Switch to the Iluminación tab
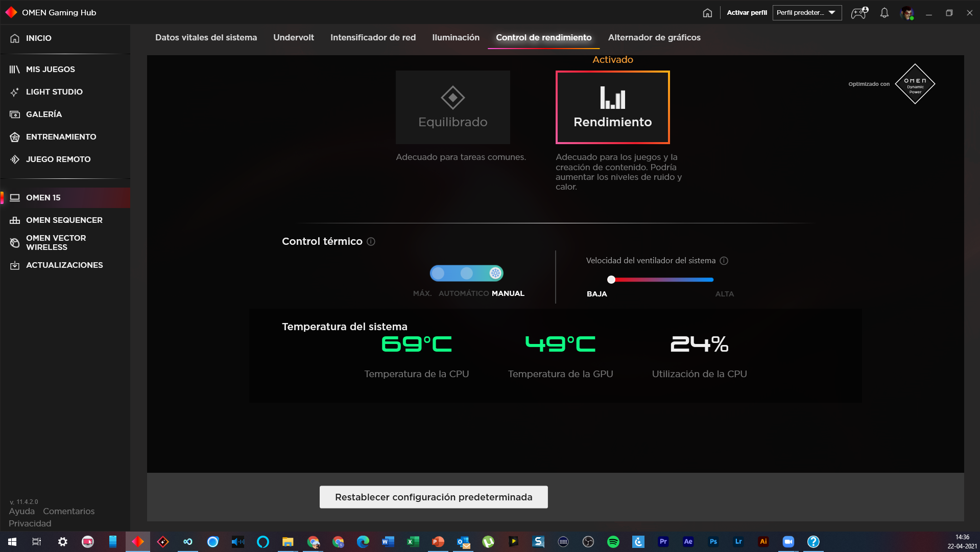Screen dimensions: 980x552 pyautogui.click(x=456, y=37)
